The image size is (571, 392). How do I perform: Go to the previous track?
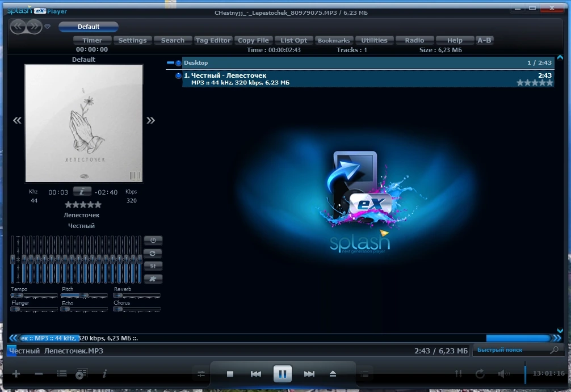tap(256, 374)
